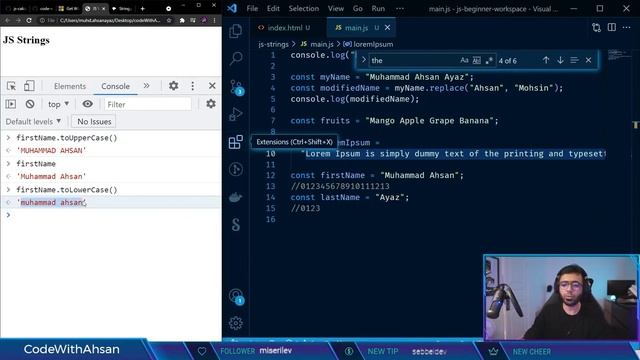Open the Run and Debug view
640x360 pixels.
point(236,114)
